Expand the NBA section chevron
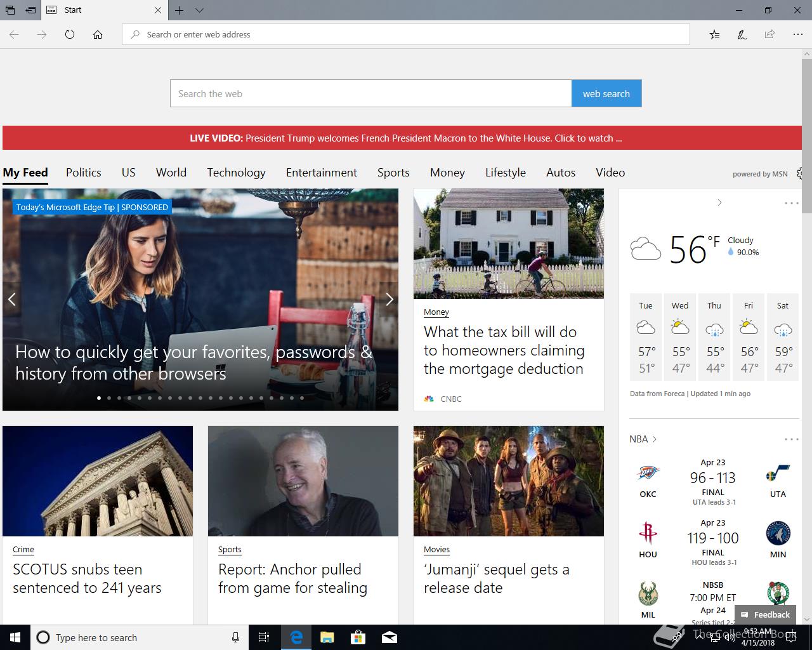 654,439
